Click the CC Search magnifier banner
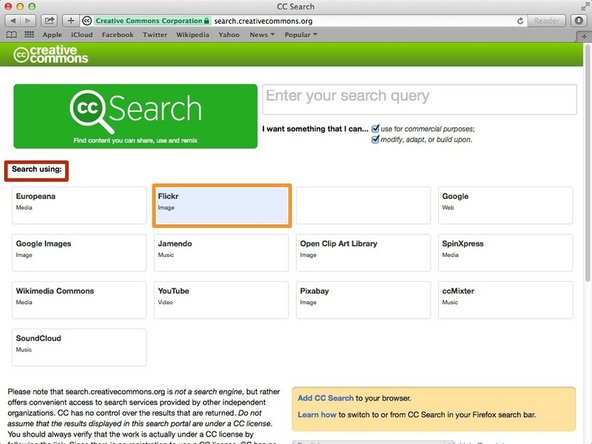The width and height of the screenshot is (592, 444). (136, 116)
